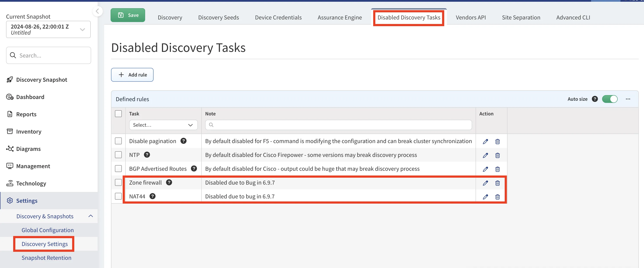Viewport: 644px width, 268px height.
Task: Delete the NAT44 rule
Action: [498, 197]
